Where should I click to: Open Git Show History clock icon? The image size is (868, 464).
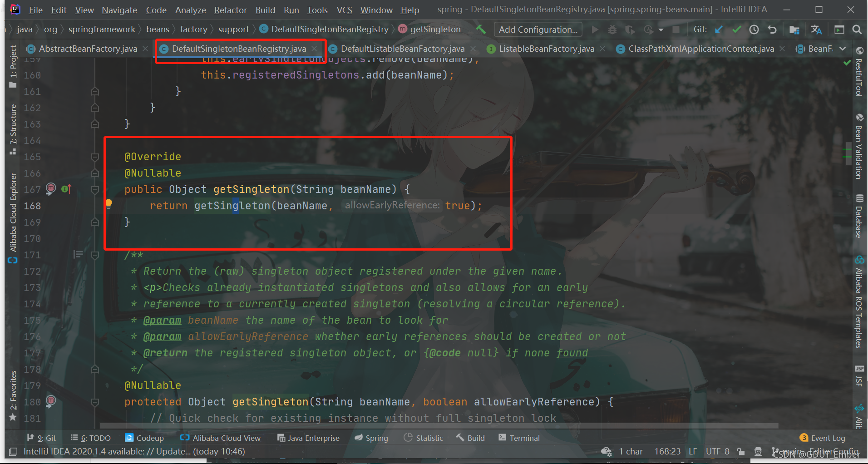(x=754, y=30)
